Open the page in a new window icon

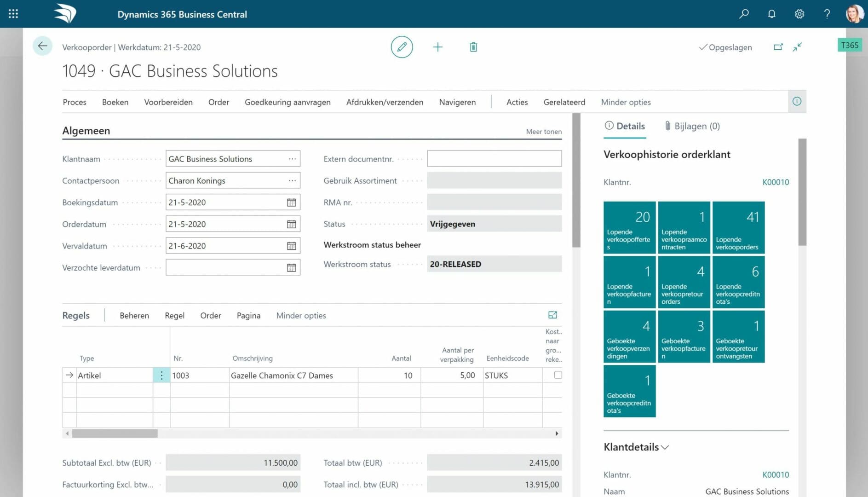pos(778,47)
